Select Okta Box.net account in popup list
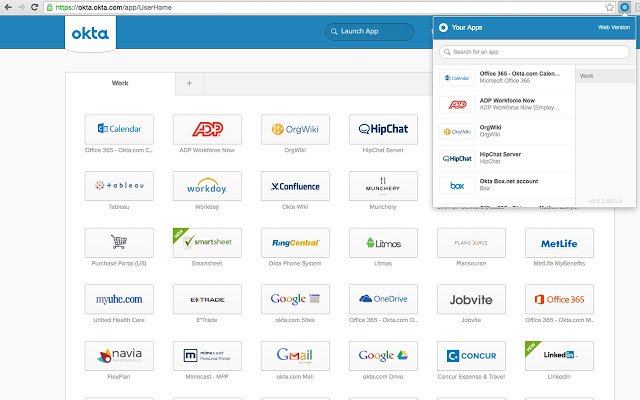640x400 pixels. (504, 185)
